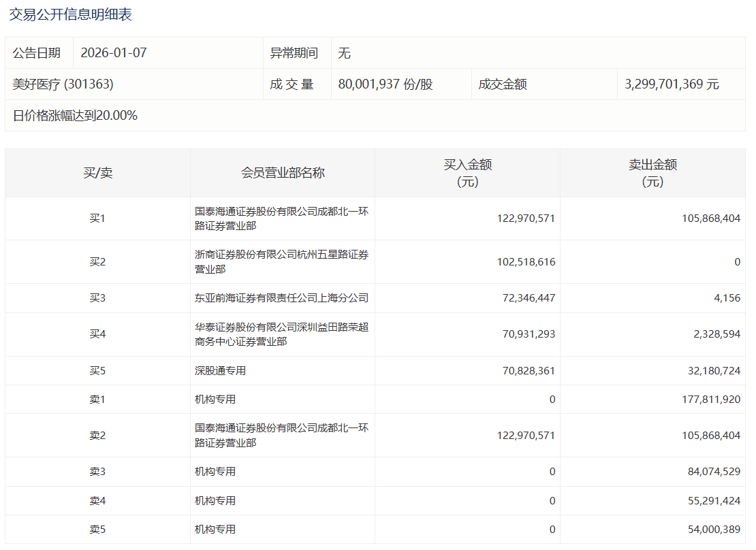756x550 pixels.
Task: Select the 卖出金额 (元) column header
Action: (652, 173)
